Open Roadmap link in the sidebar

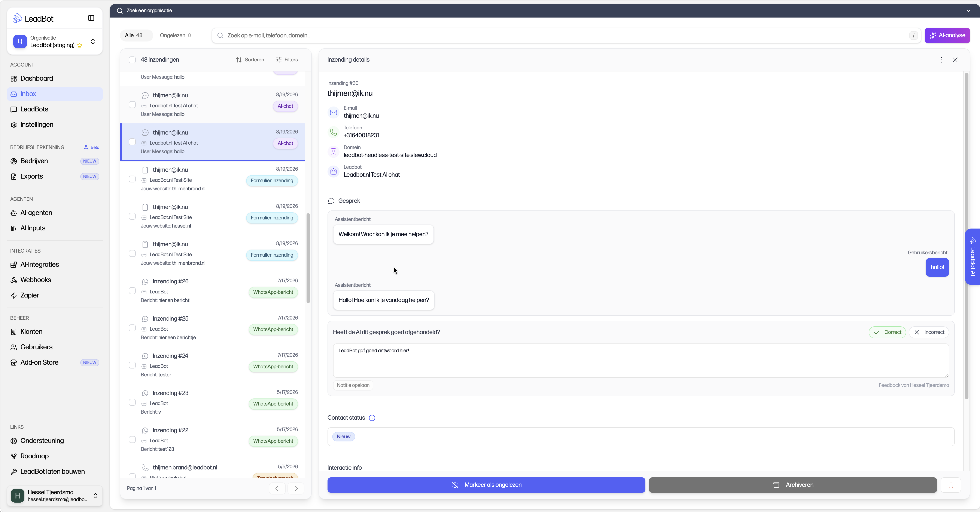(x=54, y=456)
